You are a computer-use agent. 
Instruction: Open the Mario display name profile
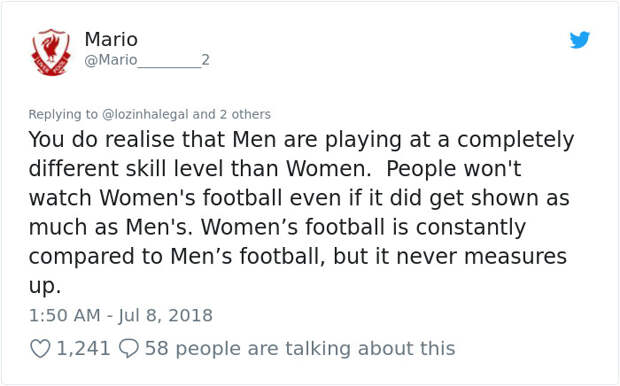coord(111,39)
